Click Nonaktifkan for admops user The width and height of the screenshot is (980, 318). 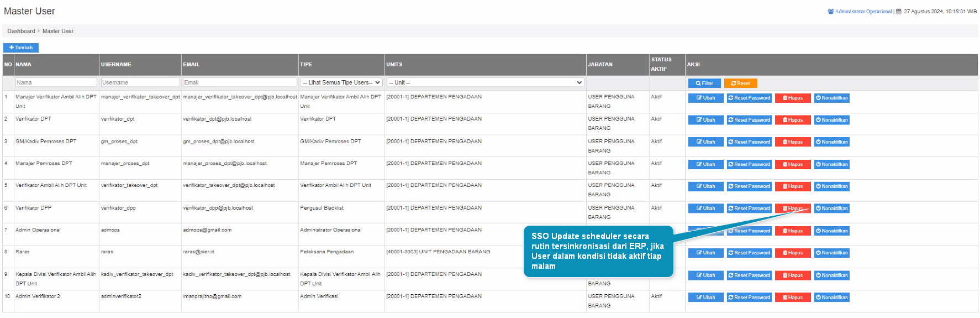[x=831, y=231]
